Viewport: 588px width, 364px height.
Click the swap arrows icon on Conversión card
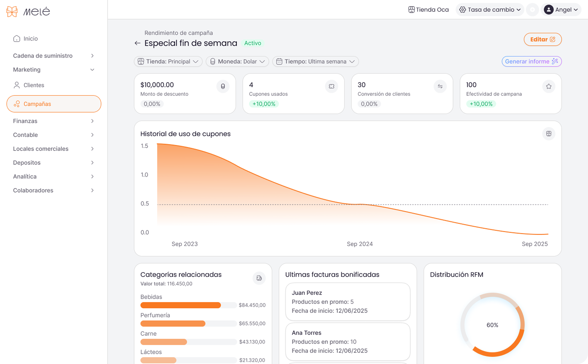click(440, 86)
